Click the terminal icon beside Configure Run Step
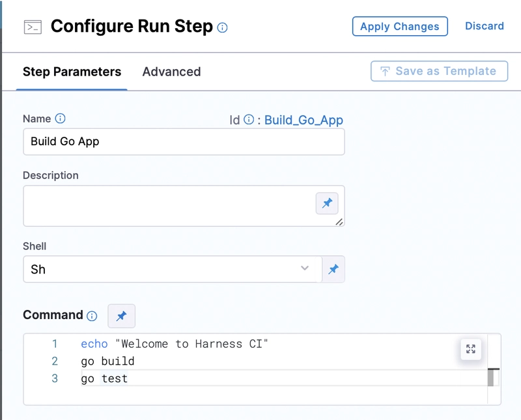 (33, 27)
